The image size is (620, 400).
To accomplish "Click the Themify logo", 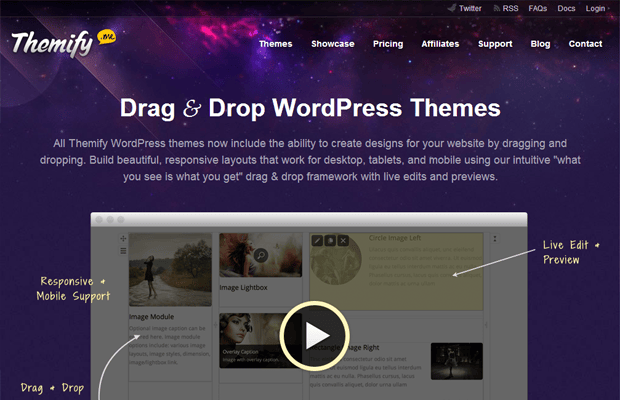I will [52, 43].
